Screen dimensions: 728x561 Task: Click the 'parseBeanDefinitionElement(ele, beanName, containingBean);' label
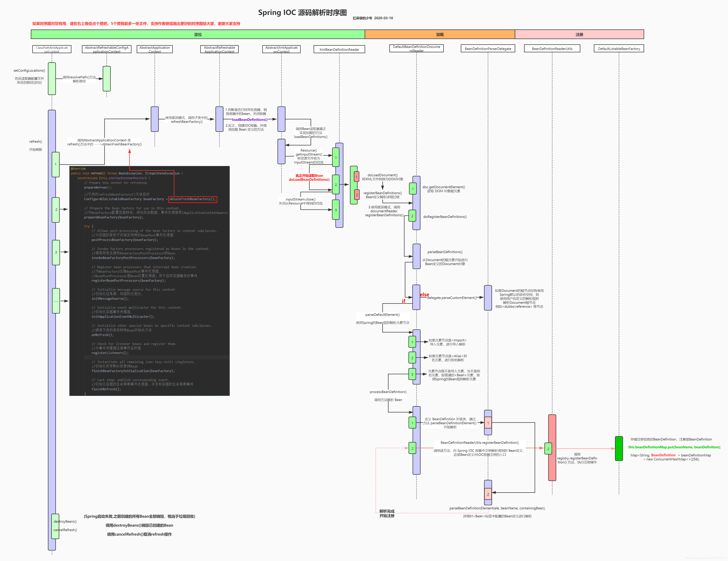(497, 508)
